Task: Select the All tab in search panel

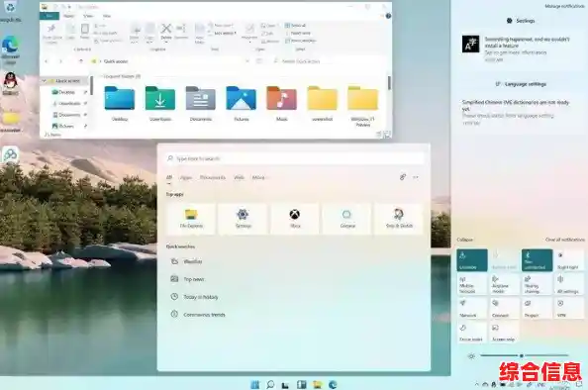Action: [169, 178]
